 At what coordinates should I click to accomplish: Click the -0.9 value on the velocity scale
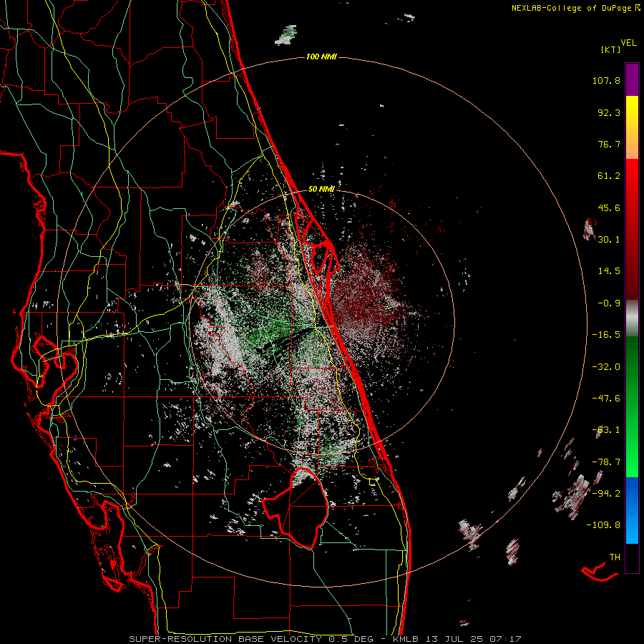(609, 303)
